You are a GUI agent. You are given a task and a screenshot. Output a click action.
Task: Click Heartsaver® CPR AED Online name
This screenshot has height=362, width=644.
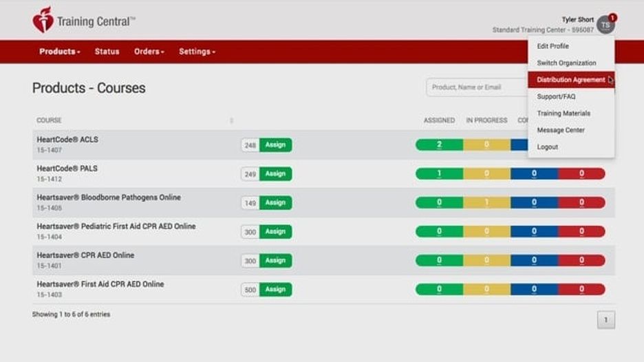pyautogui.click(x=85, y=255)
